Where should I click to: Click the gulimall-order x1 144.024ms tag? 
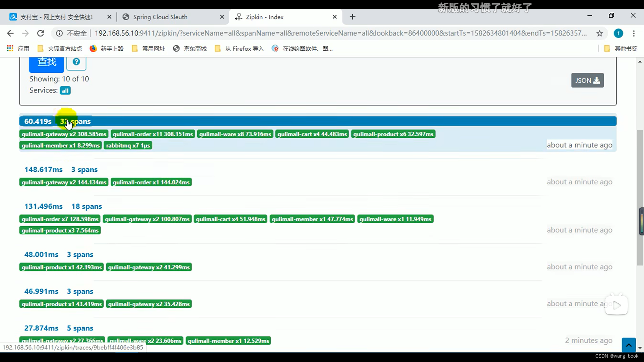click(x=151, y=182)
